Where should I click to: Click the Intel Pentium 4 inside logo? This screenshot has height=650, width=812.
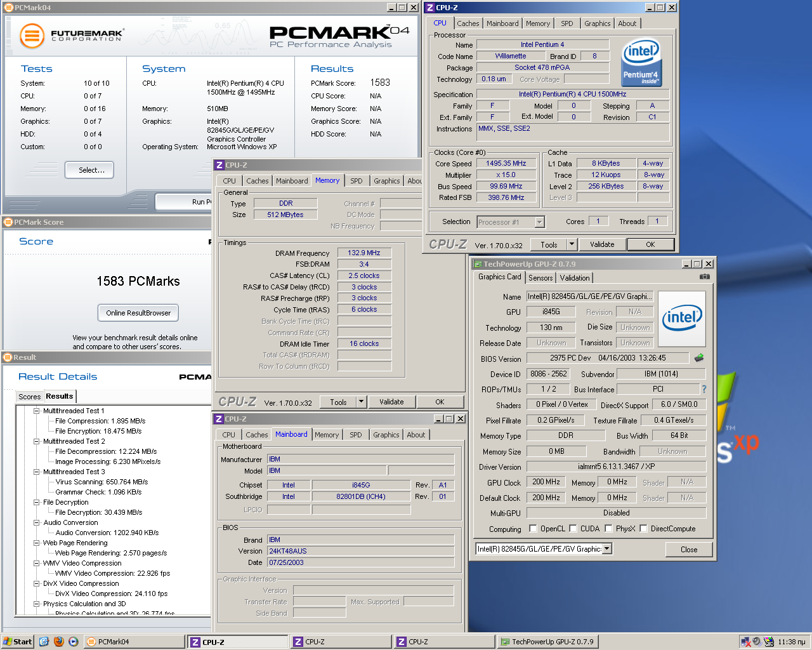point(641,62)
